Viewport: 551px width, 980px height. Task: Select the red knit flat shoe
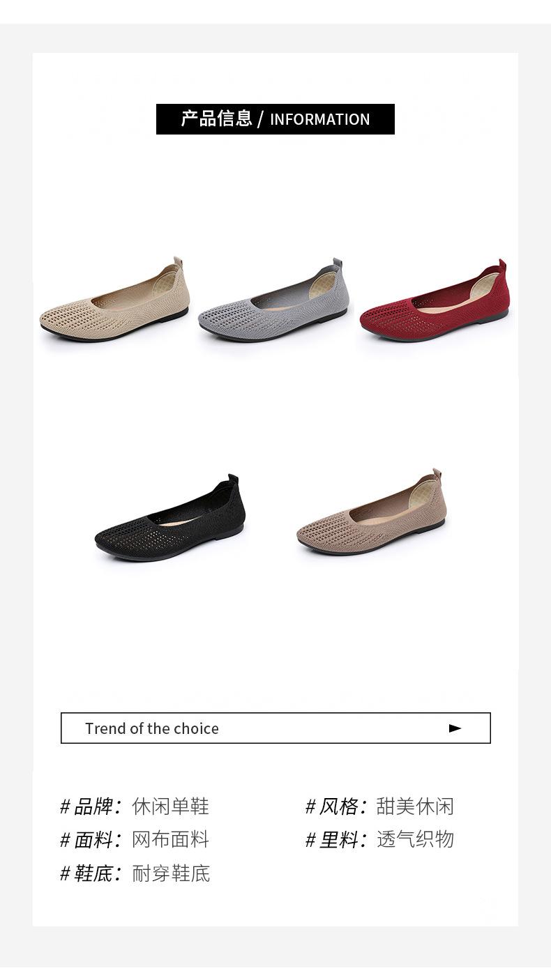coord(435,300)
